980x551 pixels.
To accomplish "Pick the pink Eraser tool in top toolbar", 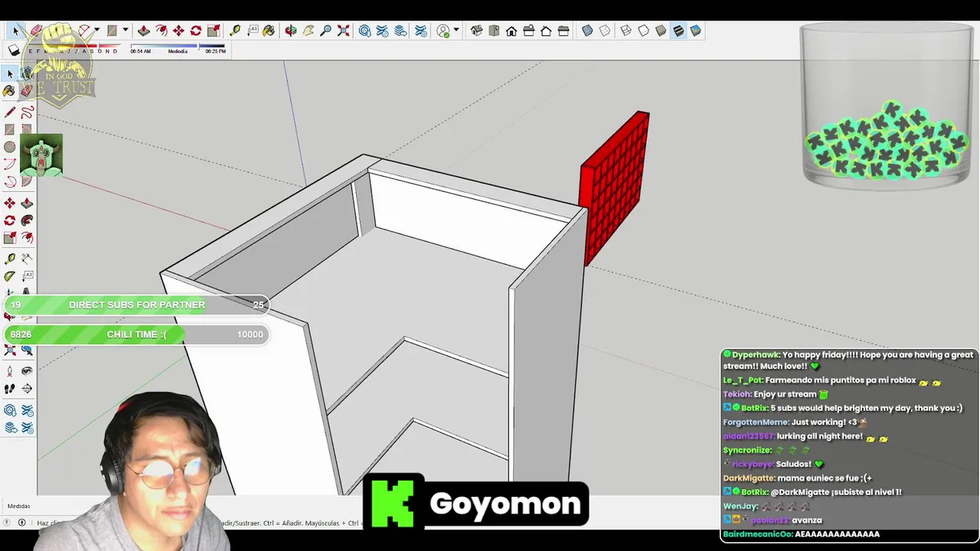I will (35, 31).
